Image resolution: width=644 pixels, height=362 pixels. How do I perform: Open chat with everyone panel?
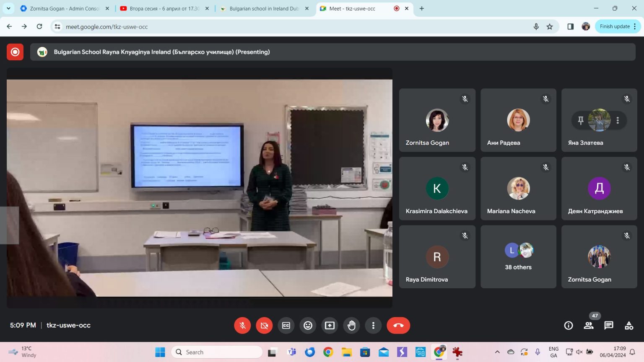tap(609, 326)
